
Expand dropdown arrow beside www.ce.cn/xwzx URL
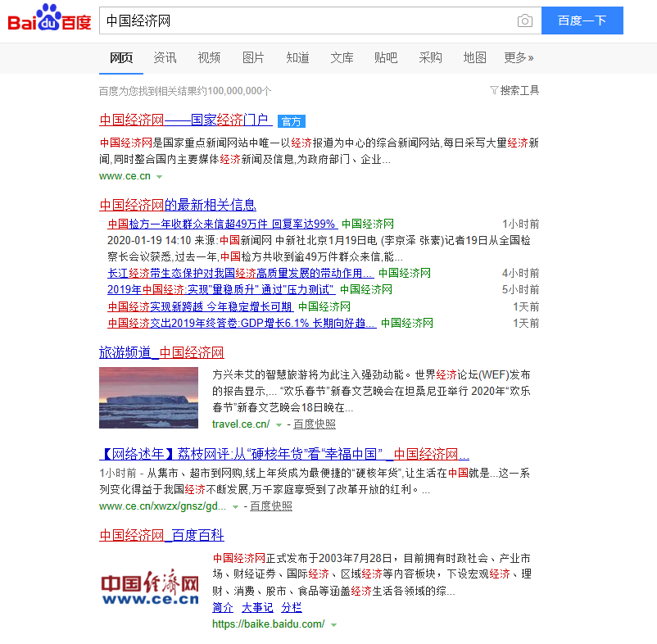tap(235, 507)
